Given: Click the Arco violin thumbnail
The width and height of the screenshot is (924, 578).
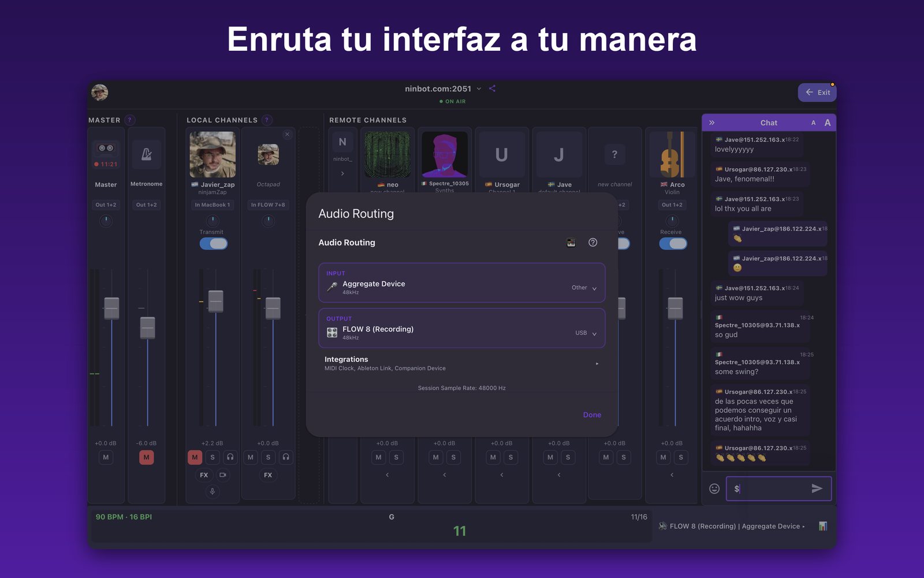Looking at the screenshot, I should 672,154.
